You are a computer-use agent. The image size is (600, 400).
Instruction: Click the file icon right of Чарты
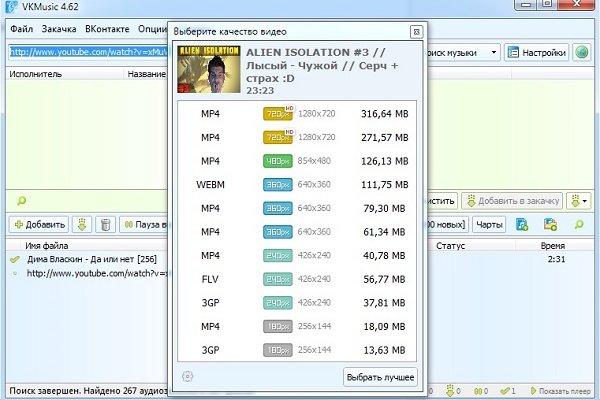pyautogui.click(x=522, y=225)
